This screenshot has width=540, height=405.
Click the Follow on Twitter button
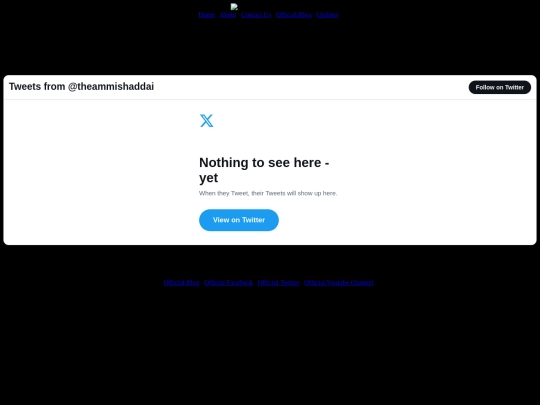click(500, 87)
